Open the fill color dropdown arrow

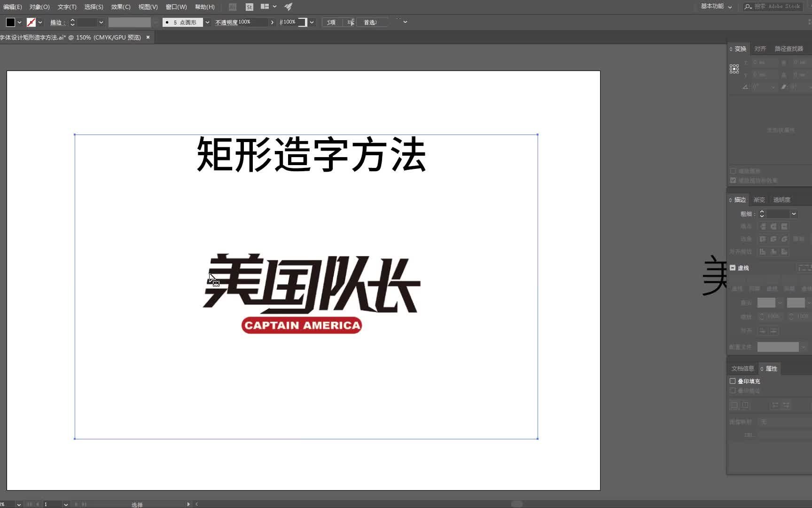[x=20, y=22]
